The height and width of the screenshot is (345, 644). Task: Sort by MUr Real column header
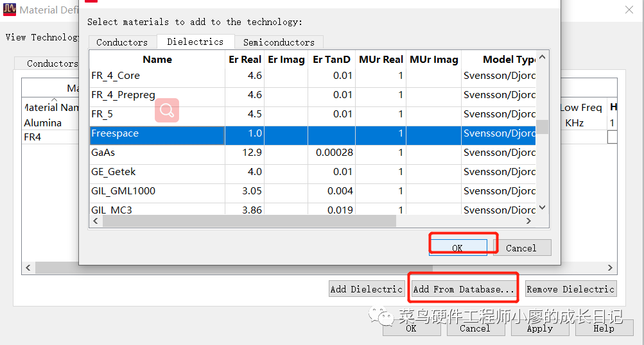click(x=381, y=60)
